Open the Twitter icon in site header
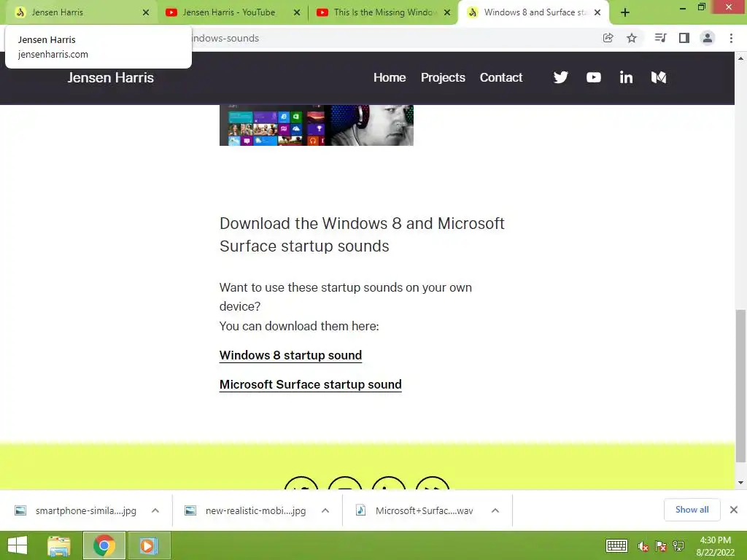747x560 pixels. coord(561,77)
